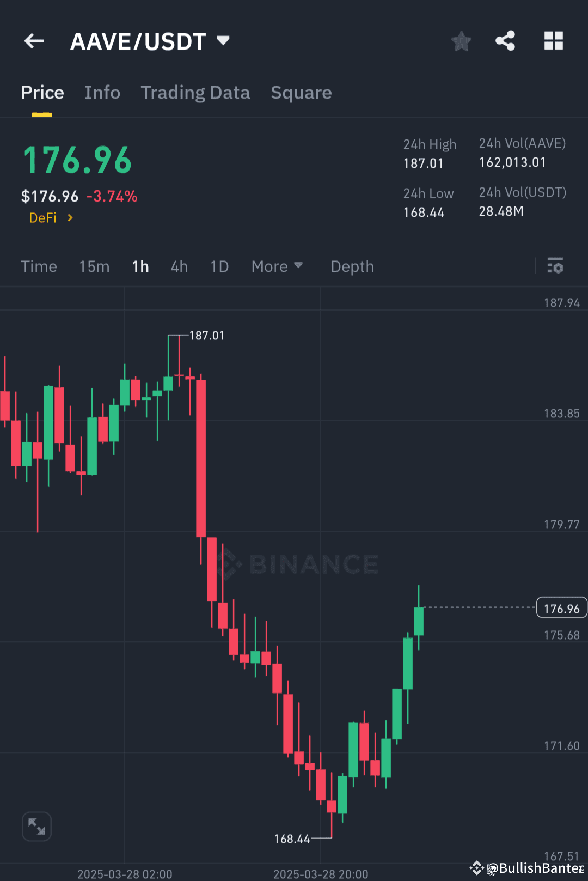This screenshot has height=881, width=588.
Task: Expand the More timeframes dropdown
Action: (277, 266)
